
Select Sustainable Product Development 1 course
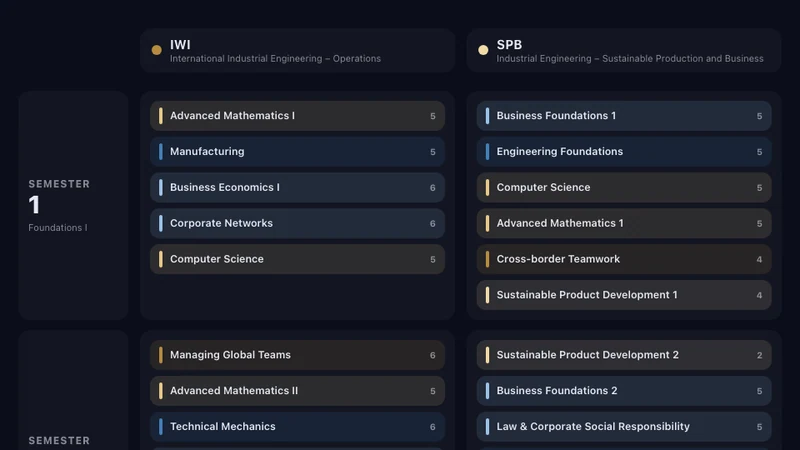(624, 294)
